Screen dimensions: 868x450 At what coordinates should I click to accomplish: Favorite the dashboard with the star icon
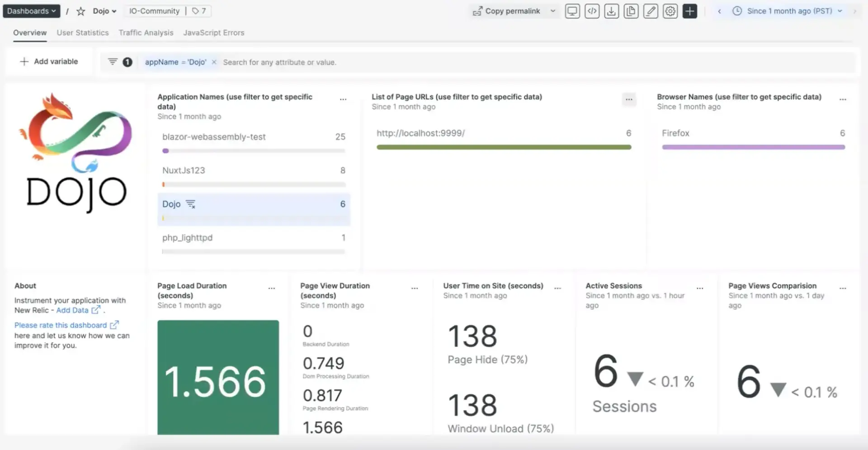pyautogui.click(x=81, y=11)
